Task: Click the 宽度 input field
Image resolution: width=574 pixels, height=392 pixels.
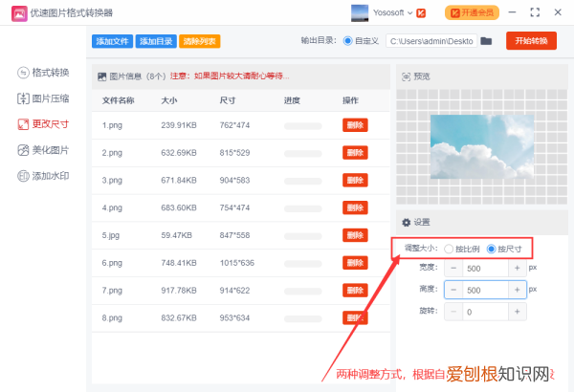Action: click(x=485, y=269)
